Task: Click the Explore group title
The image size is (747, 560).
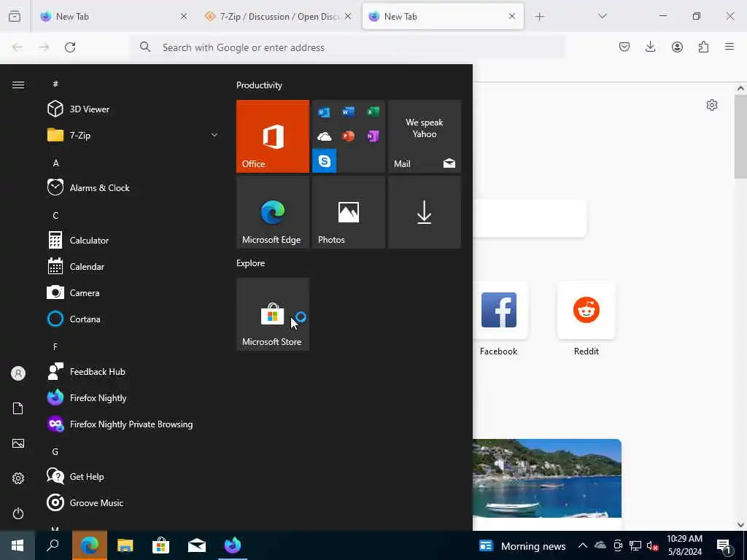Action: pos(251,262)
